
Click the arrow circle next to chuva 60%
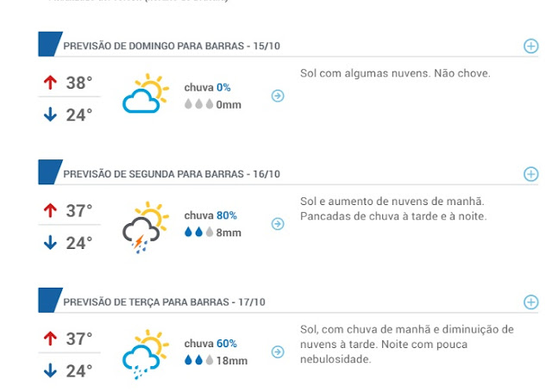click(278, 352)
